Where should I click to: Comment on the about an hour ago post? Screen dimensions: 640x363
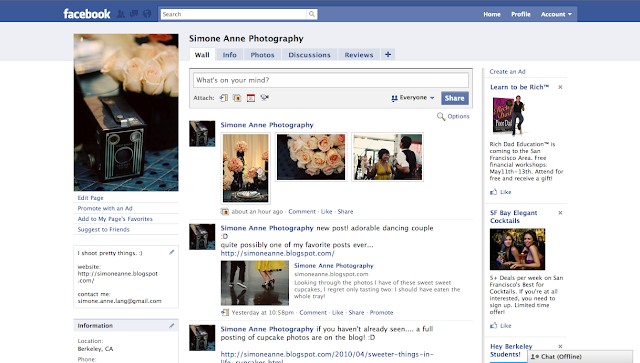(302, 212)
